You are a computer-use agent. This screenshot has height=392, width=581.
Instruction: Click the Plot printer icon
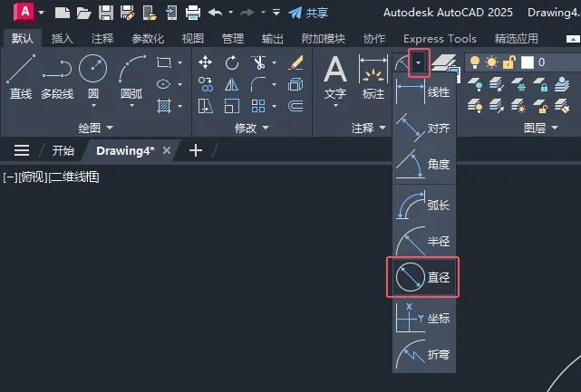193,13
